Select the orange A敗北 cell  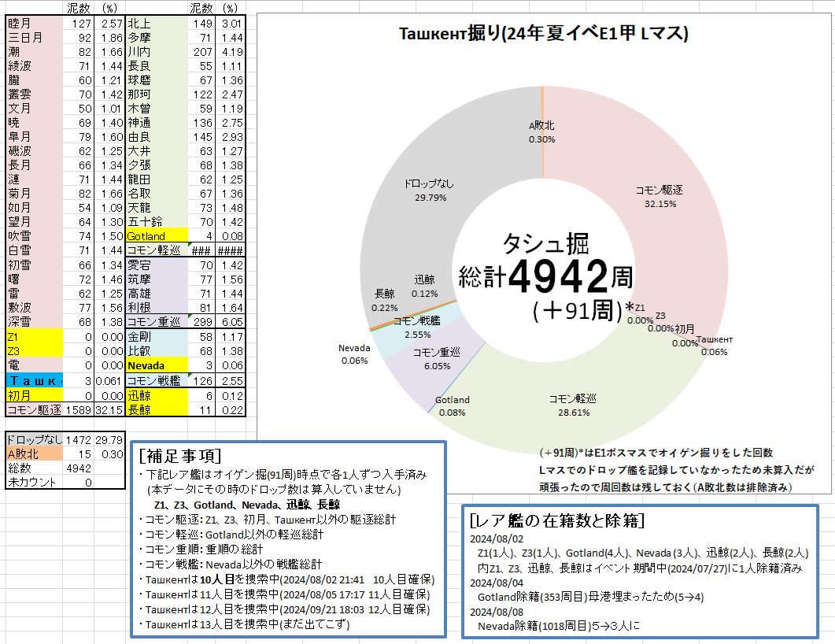[34, 453]
